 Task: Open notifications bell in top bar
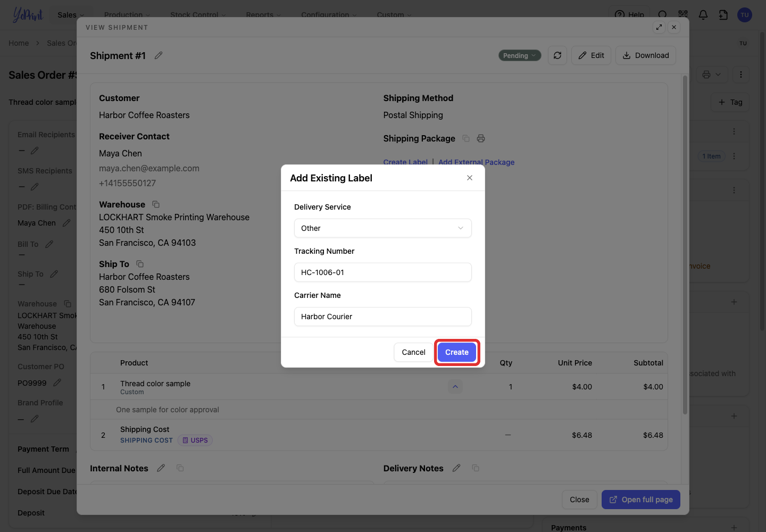click(703, 15)
